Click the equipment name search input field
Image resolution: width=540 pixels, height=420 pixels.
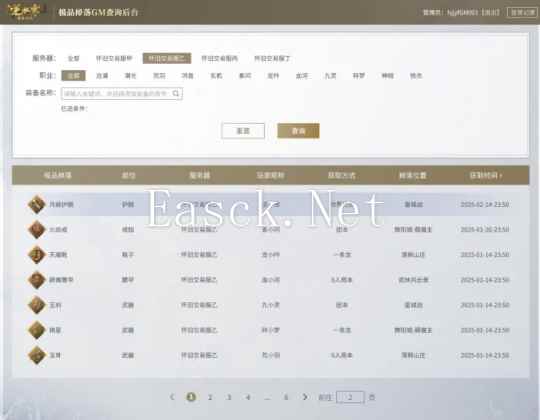[x=122, y=93]
